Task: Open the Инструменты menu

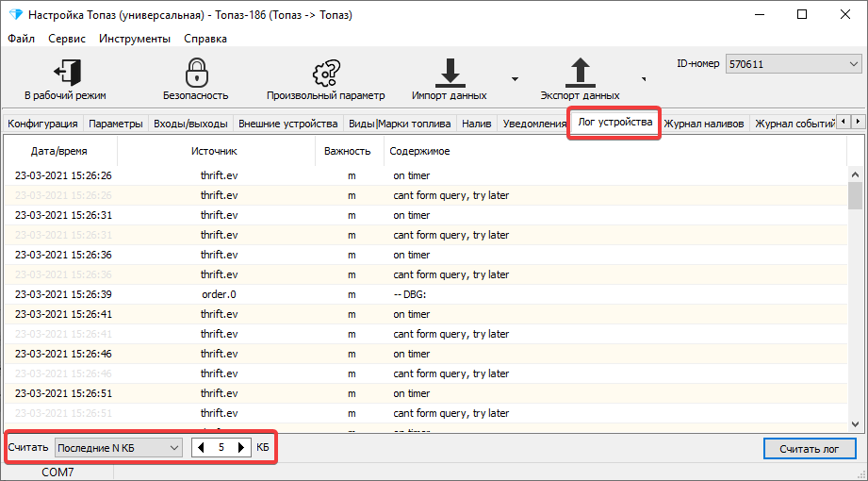Action: tap(135, 39)
